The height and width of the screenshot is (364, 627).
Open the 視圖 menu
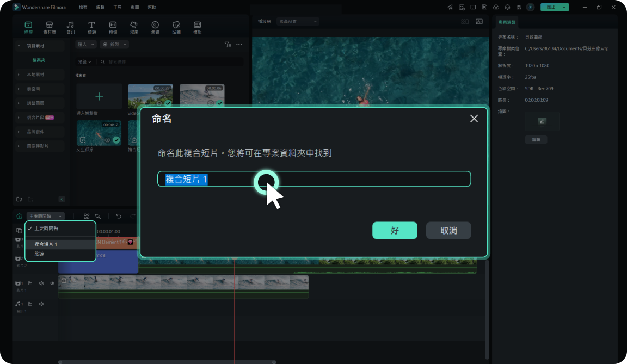point(135,7)
